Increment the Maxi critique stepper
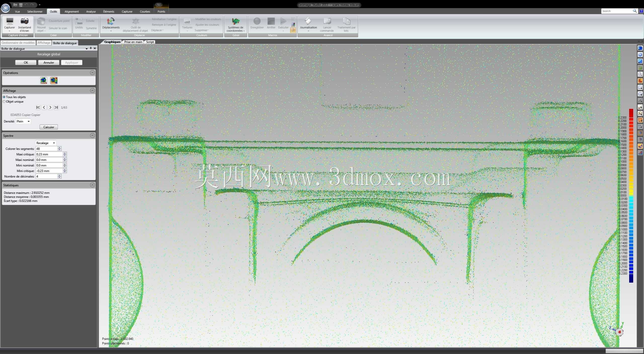 click(x=65, y=153)
